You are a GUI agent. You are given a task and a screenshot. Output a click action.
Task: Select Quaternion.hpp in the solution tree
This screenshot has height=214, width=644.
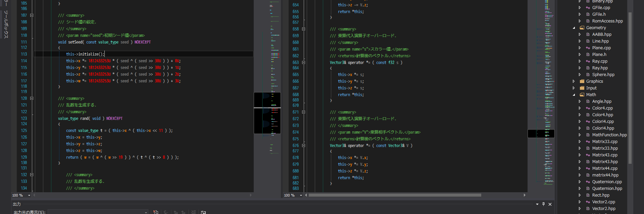607,189
